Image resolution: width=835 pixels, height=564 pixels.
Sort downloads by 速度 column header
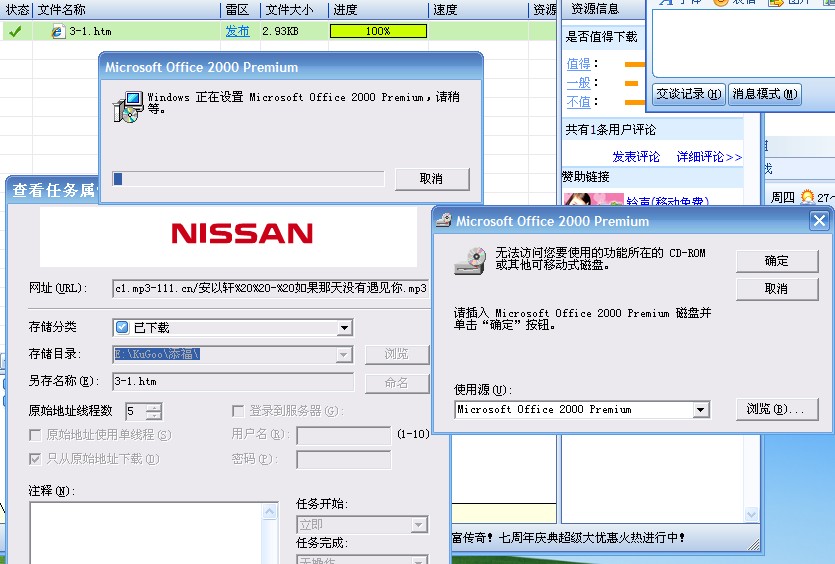[478, 10]
